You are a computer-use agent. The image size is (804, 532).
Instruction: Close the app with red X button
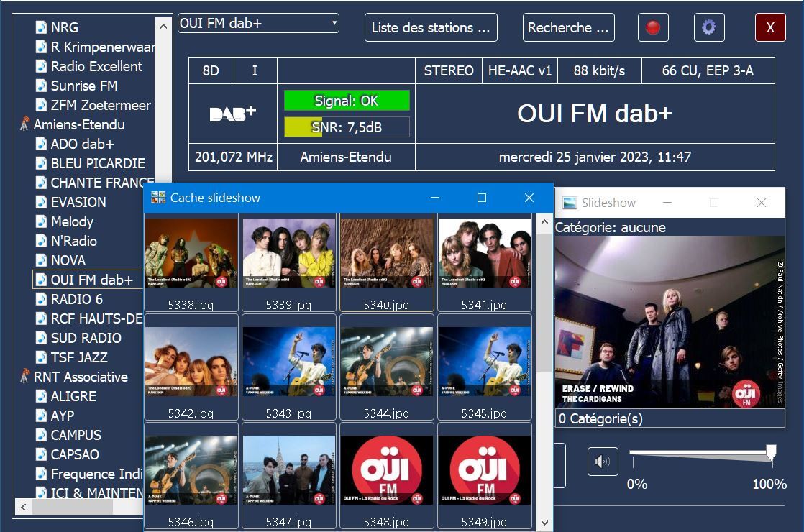pyautogui.click(x=770, y=27)
